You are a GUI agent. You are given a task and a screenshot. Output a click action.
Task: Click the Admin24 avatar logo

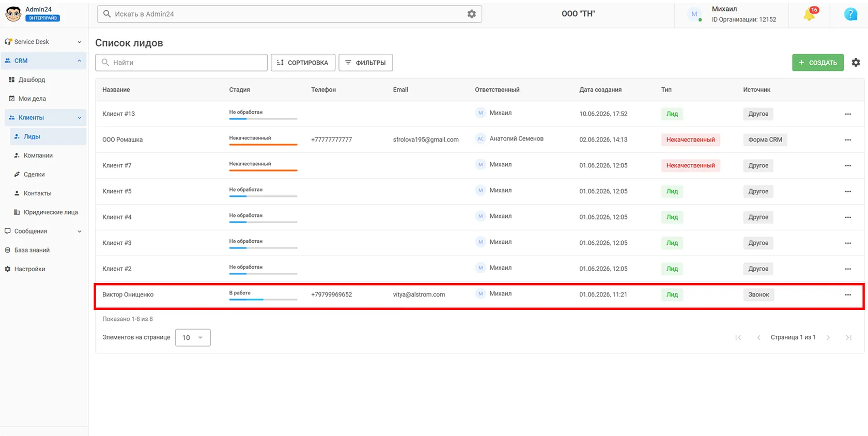coord(13,14)
